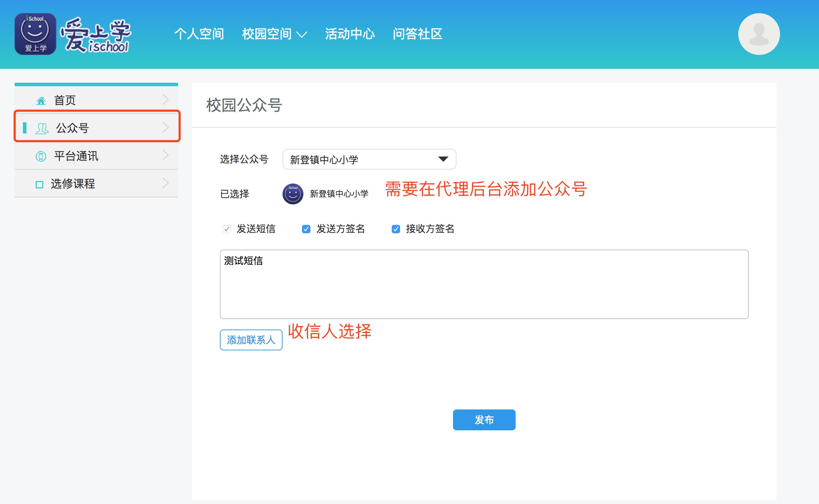Viewport: 819px width, 504px height.
Task: Click the 公众号 people icon
Action: [42, 128]
